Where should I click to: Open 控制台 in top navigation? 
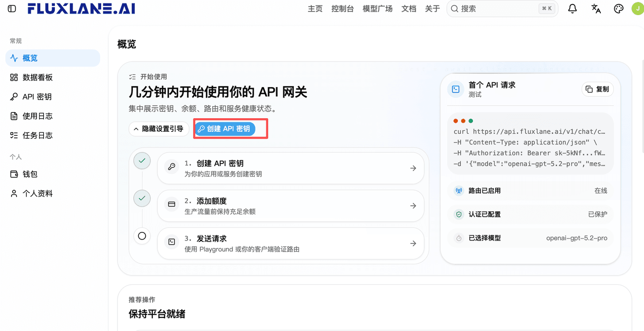(343, 9)
